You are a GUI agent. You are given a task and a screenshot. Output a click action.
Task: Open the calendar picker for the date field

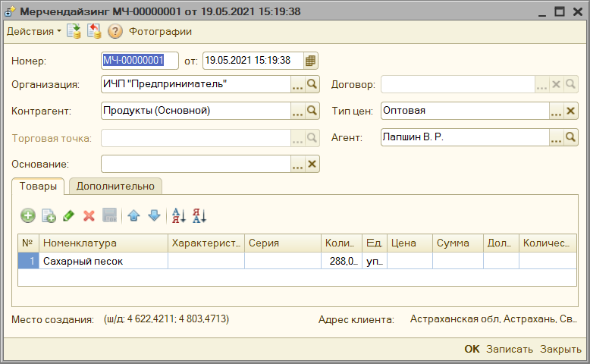[310, 61]
